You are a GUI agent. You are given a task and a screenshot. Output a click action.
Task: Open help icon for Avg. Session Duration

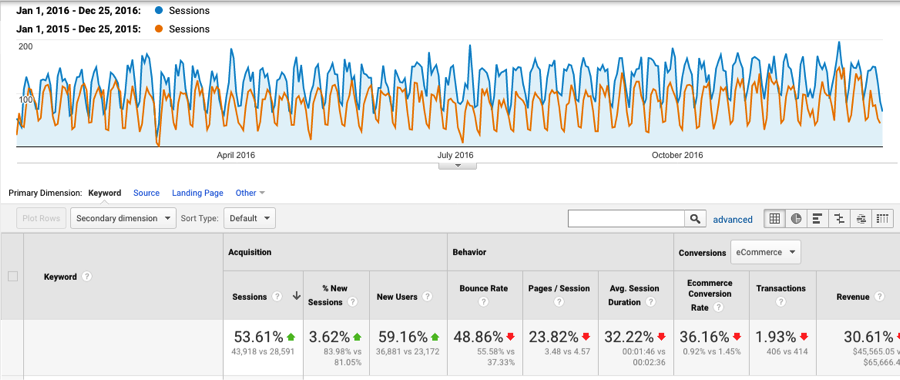[650, 302]
